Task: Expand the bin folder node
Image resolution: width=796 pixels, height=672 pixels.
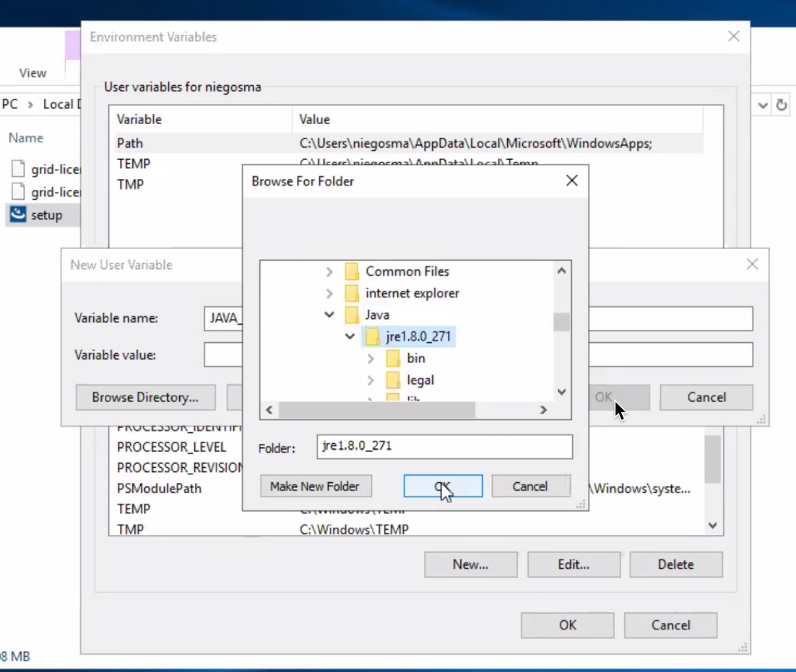Action: (x=371, y=359)
